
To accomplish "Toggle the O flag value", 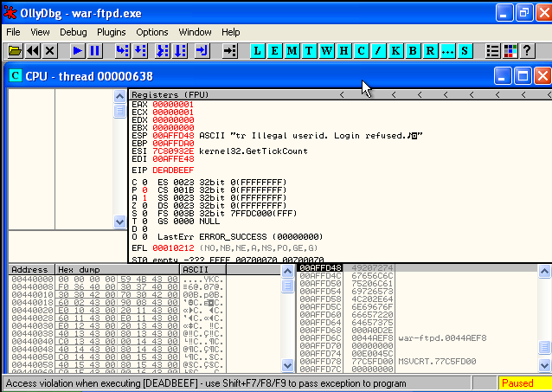I will tap(144, 237).
